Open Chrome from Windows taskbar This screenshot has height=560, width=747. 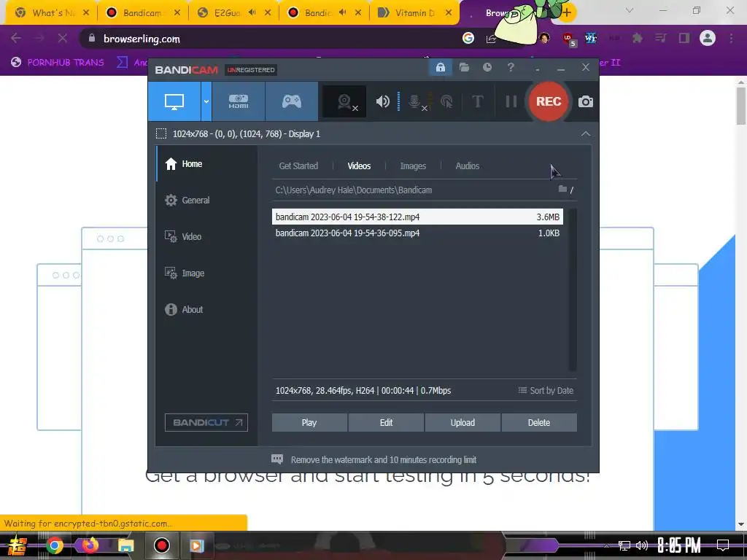click(54, 545)
